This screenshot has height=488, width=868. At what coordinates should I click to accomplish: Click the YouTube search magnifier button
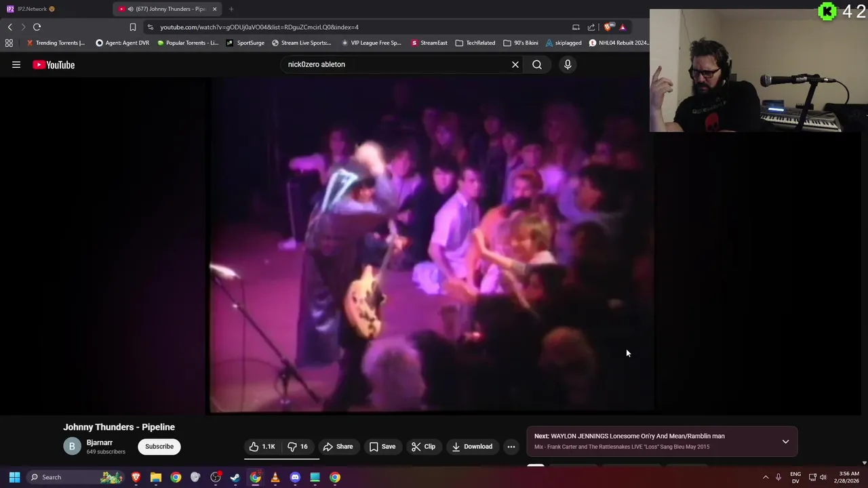coord(537,64)
